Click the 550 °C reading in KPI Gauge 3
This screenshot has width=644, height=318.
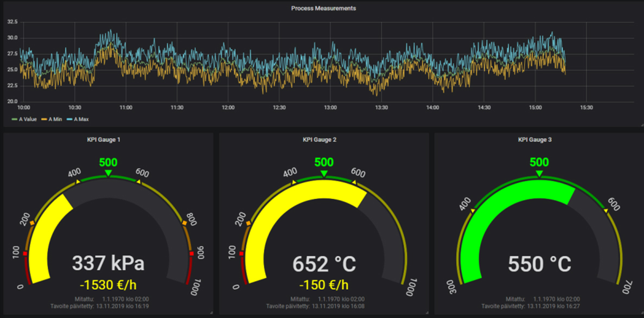point(539,264)
